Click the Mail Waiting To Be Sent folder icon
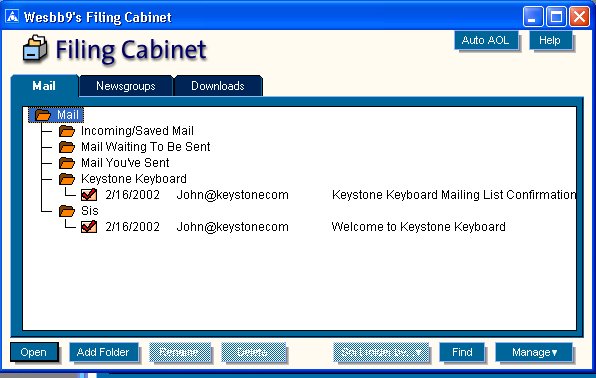 coord(67,147)
